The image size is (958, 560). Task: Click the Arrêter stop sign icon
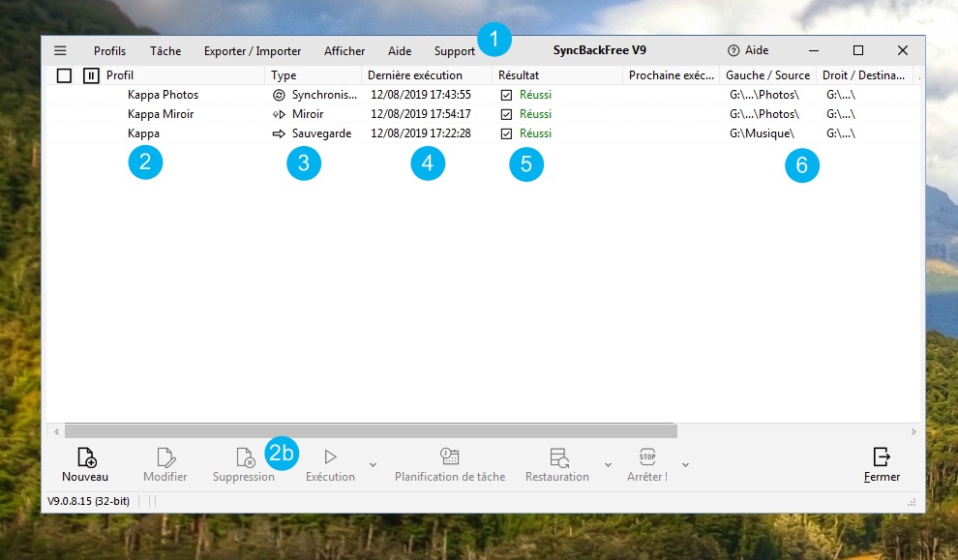pyautogui.click(x=647, y=457)
